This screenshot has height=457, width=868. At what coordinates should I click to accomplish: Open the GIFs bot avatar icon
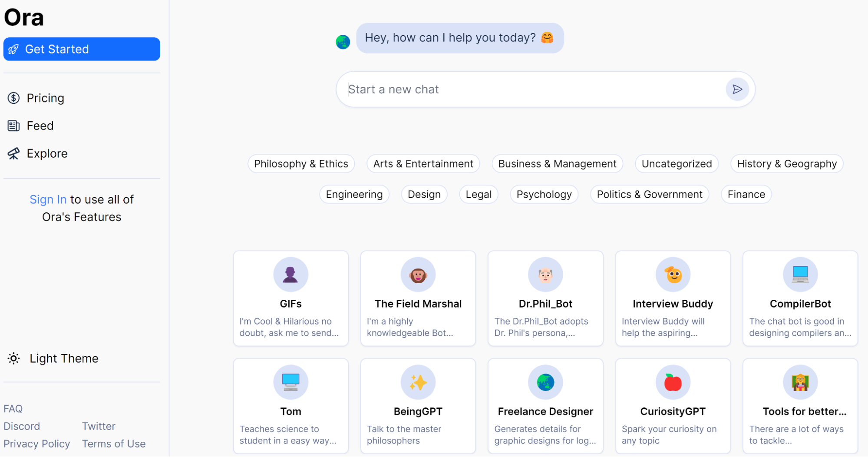pos(290,275)
